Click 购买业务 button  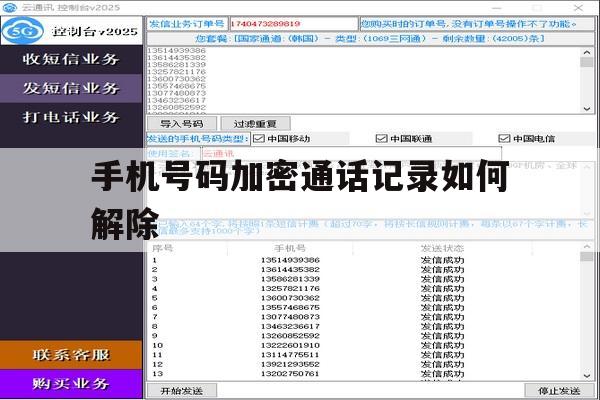click(71, 384)
